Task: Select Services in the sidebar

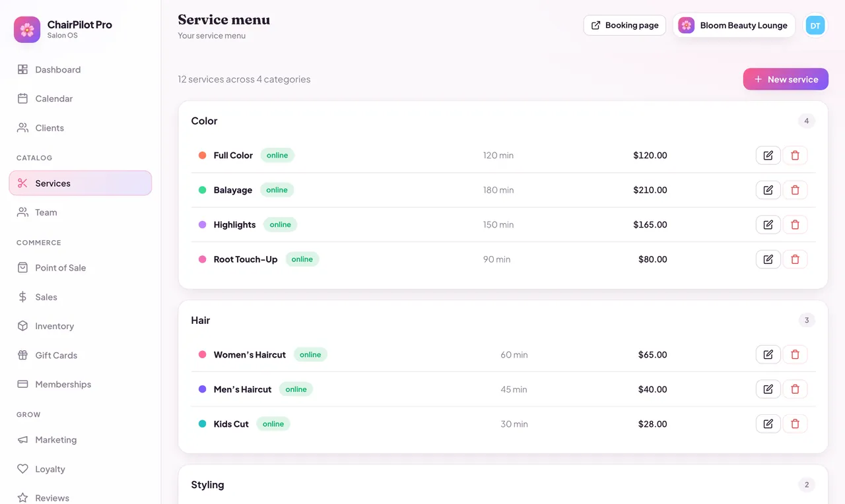Action: (x=81, y=183)
